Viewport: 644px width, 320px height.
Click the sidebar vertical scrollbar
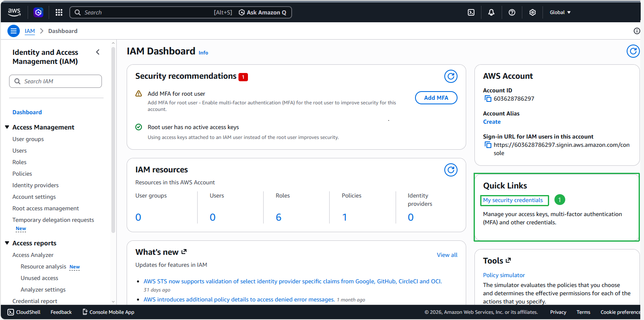pyautogui.click(x=113, y=140)
